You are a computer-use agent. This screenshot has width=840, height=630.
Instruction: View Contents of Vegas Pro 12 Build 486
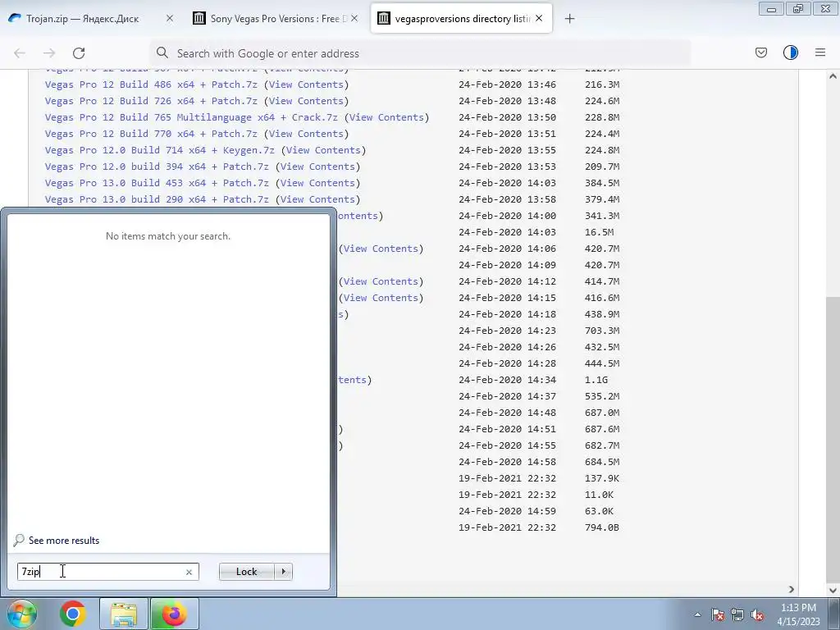pos(306,84)
